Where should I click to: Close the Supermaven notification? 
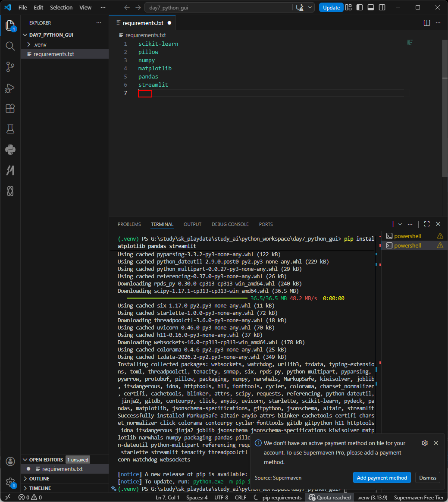point(436,443)
